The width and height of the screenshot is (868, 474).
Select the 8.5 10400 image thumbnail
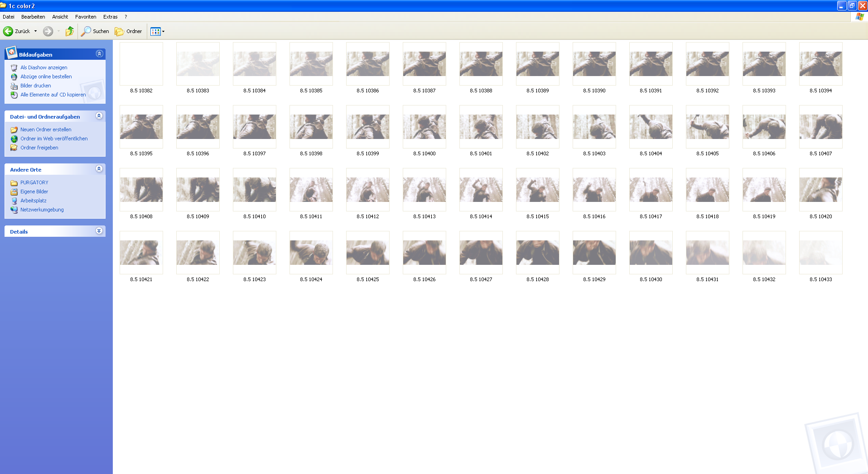[424, 127]
